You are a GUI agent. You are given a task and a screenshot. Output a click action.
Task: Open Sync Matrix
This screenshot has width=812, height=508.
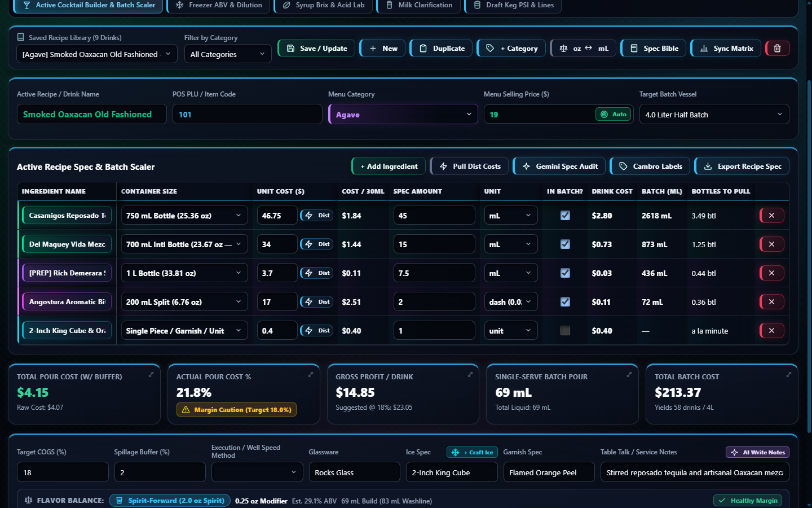[726, 49]
